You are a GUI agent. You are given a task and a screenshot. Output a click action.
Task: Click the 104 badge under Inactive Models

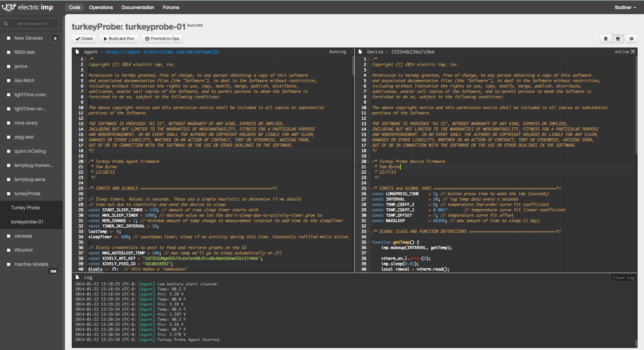pyautogui.click(x=53, y=271)
